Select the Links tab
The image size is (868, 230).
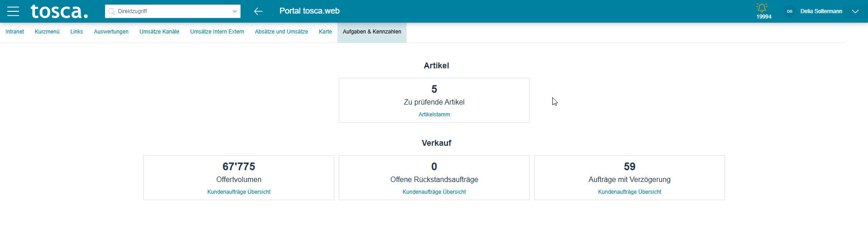[x=76, y=32]
